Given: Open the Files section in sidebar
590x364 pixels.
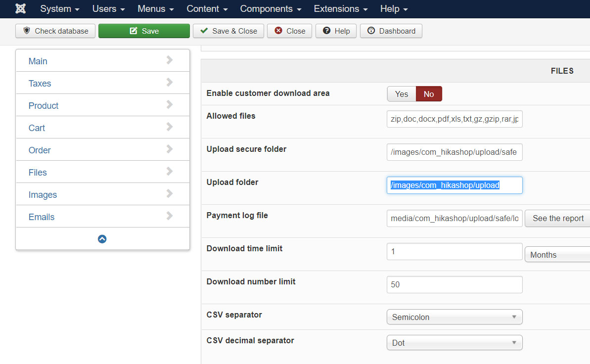Looking at the screenshot, I should (38, 173).
